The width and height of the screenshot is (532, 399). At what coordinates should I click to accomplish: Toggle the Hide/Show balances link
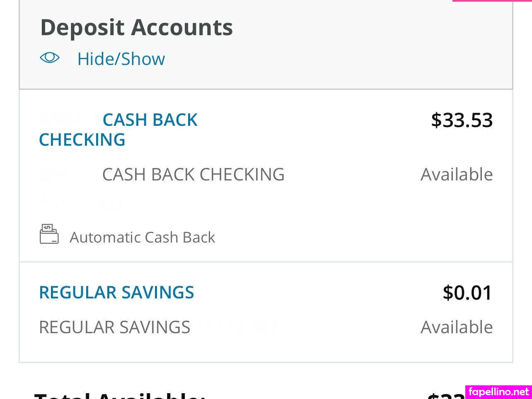(121, 59)
